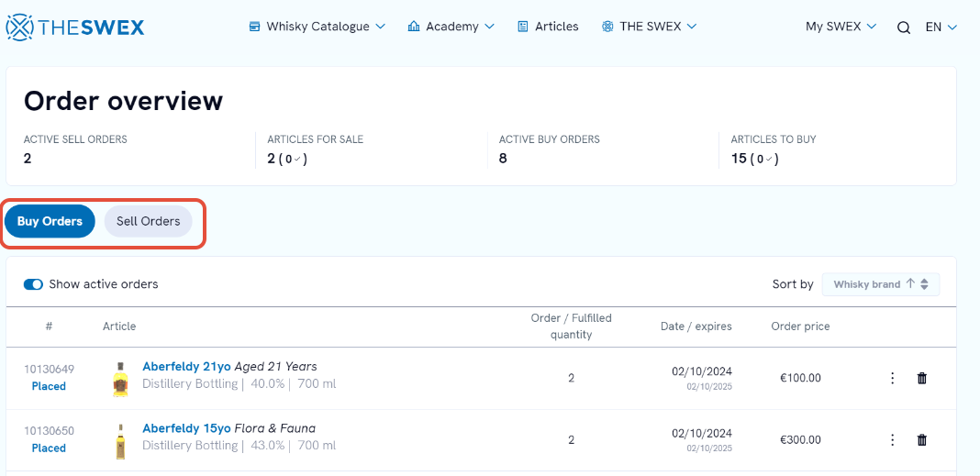Open Aberfeldy 21yo article link
The width and height of the screenshot is (980, 476).
click(186, 367)
